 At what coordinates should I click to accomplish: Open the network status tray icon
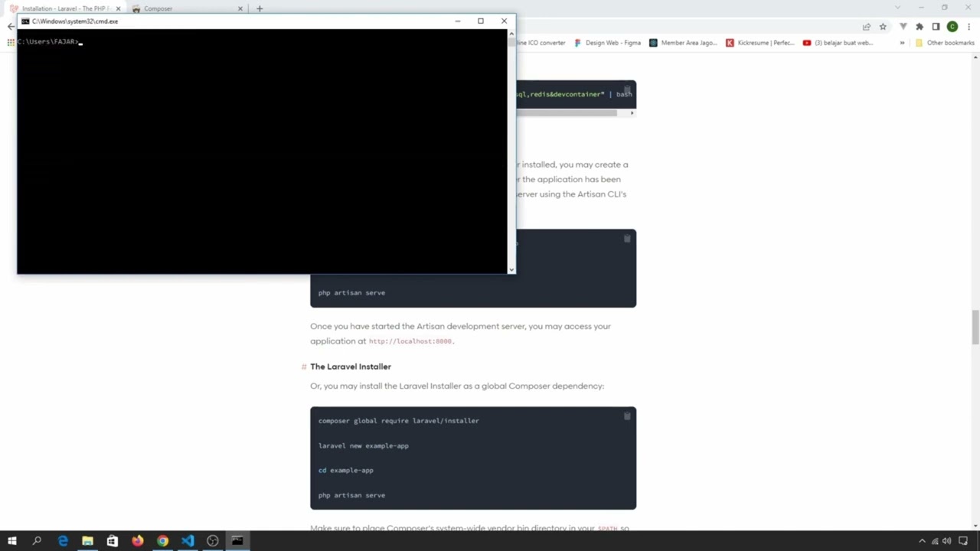click(935, 541)
